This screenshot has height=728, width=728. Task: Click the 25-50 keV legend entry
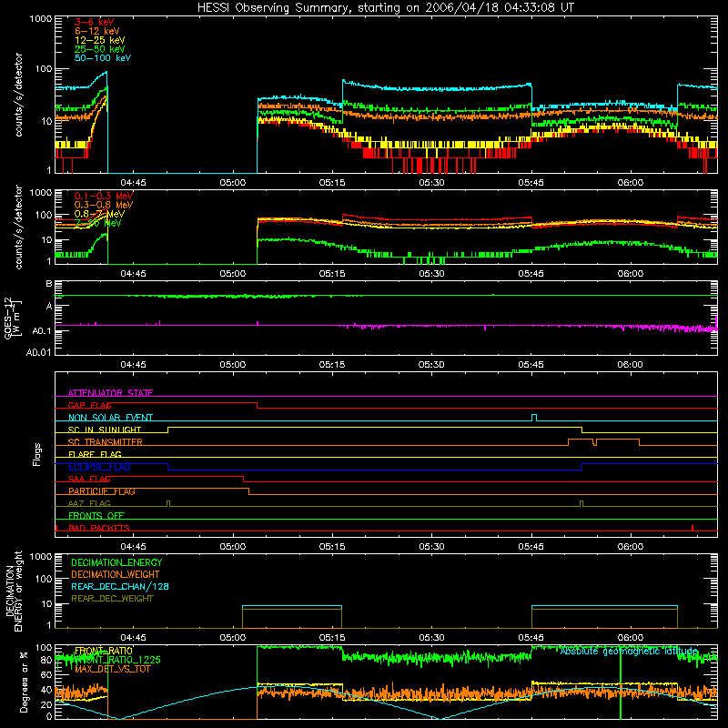[x=100, y=49]
